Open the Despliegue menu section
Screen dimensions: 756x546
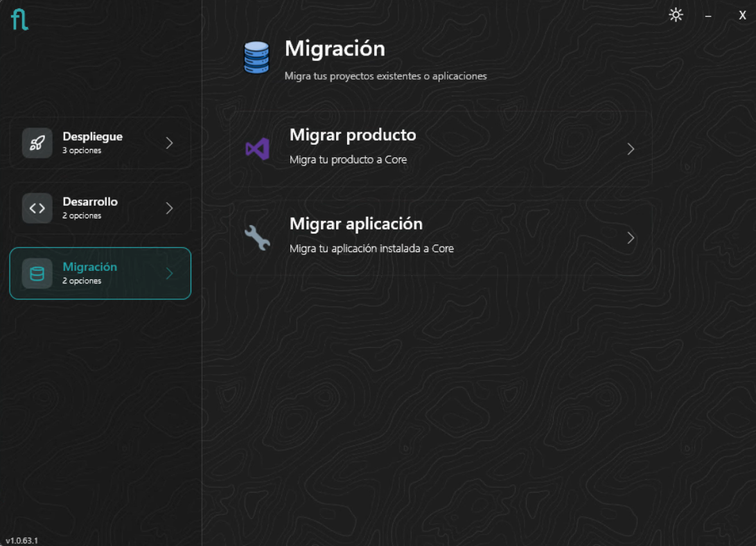[100, 143]
